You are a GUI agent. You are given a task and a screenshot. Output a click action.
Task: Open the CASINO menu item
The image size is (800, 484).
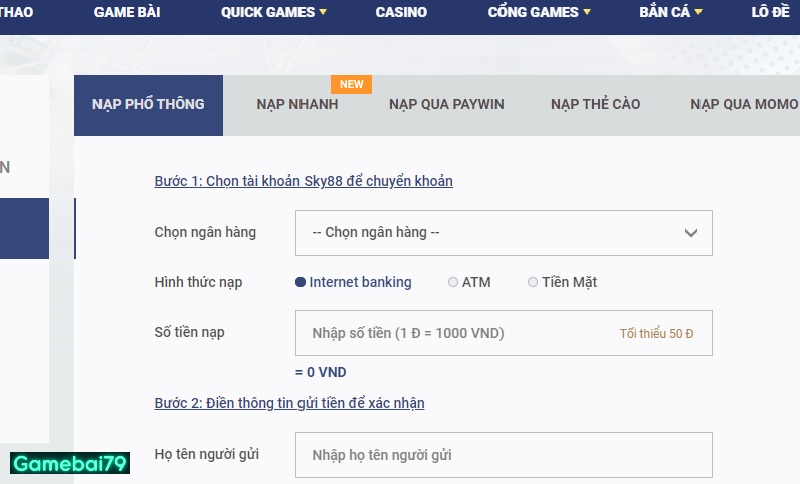401,12
